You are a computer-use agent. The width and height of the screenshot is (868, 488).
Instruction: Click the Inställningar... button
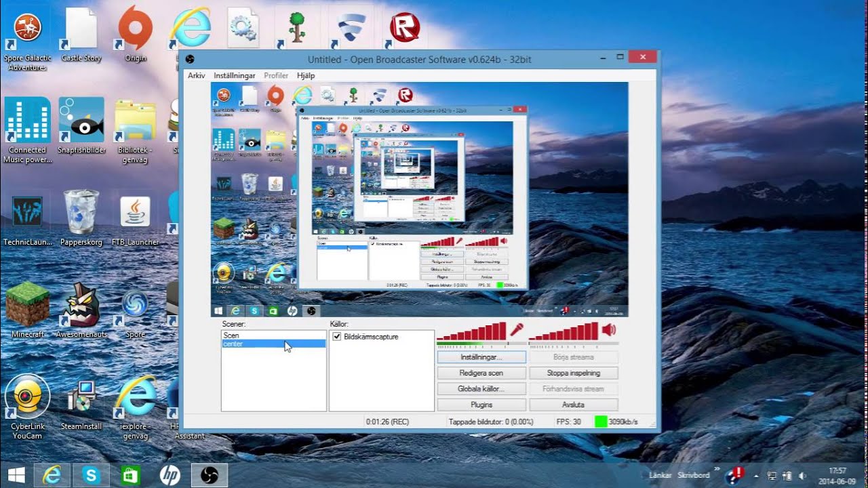click(x=481, y=357)
